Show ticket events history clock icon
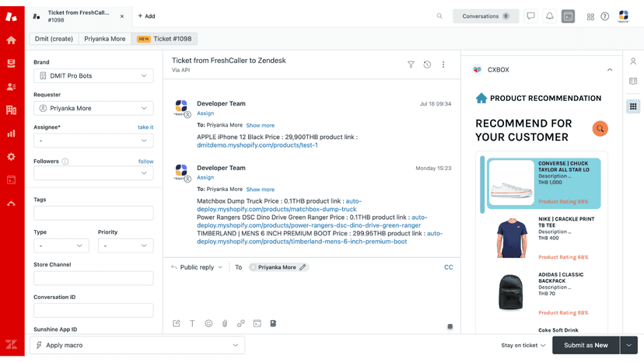 [427, 64]
